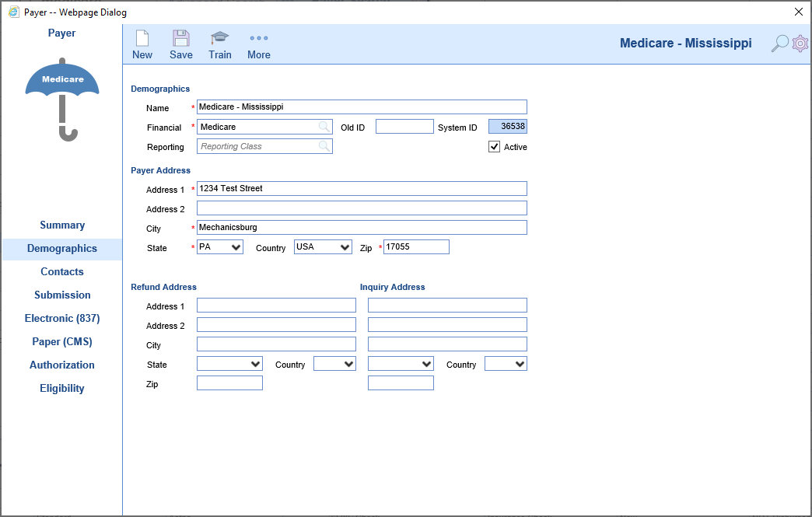Click the Medicare umbrella logo

click(x=62, y=100)
